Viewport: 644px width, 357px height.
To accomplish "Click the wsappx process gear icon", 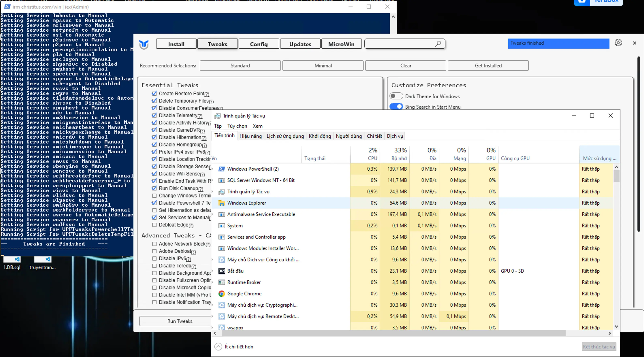I will click(x=221, y=327).
